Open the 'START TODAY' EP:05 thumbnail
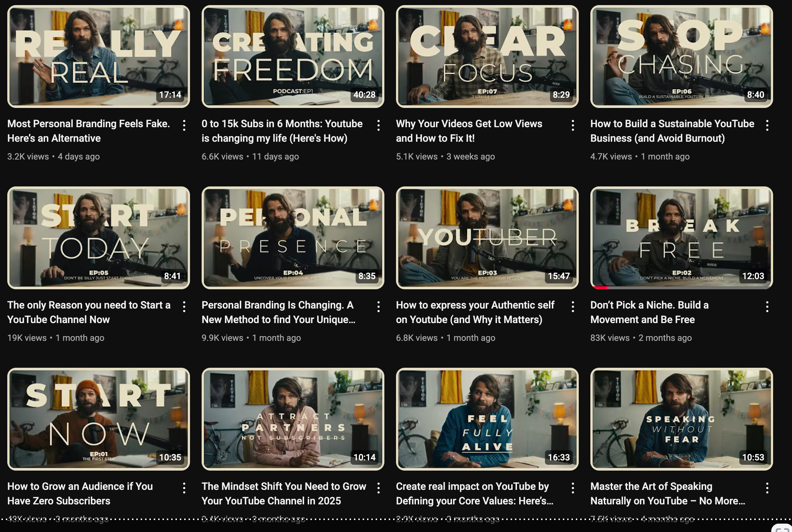This screenshot has height=532, width=792. coord(98,238)
